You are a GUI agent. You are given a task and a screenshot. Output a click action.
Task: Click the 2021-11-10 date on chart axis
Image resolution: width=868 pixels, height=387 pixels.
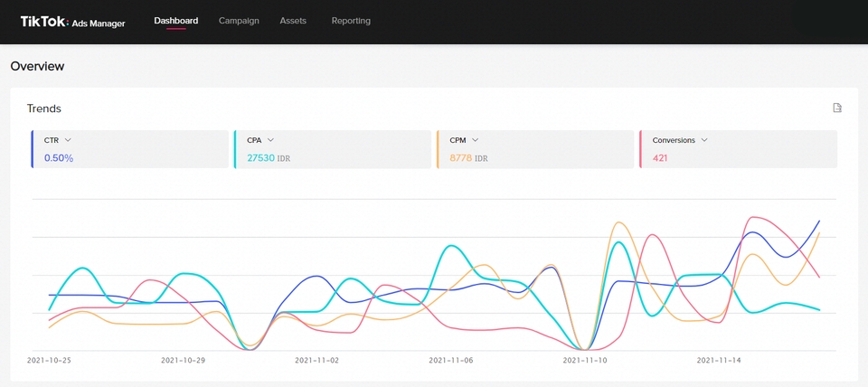[585, 361]
